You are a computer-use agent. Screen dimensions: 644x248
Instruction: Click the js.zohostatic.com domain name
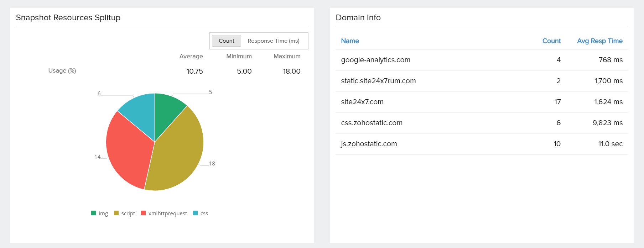point(369,144)
